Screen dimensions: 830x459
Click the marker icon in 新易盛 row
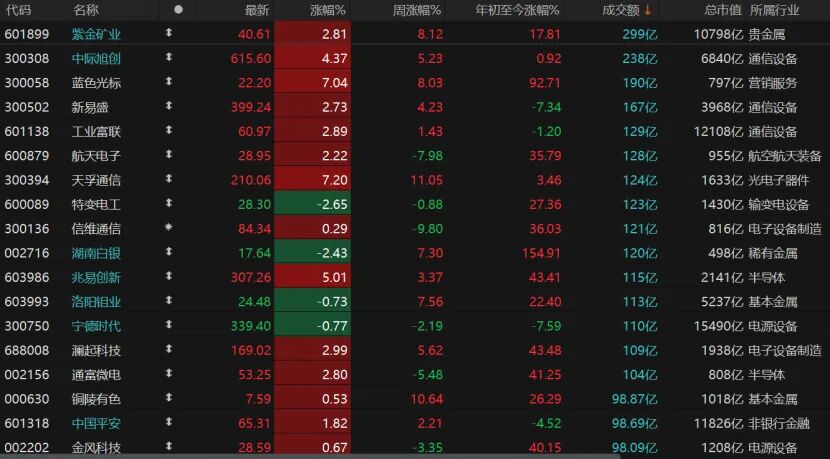(169, 106)
